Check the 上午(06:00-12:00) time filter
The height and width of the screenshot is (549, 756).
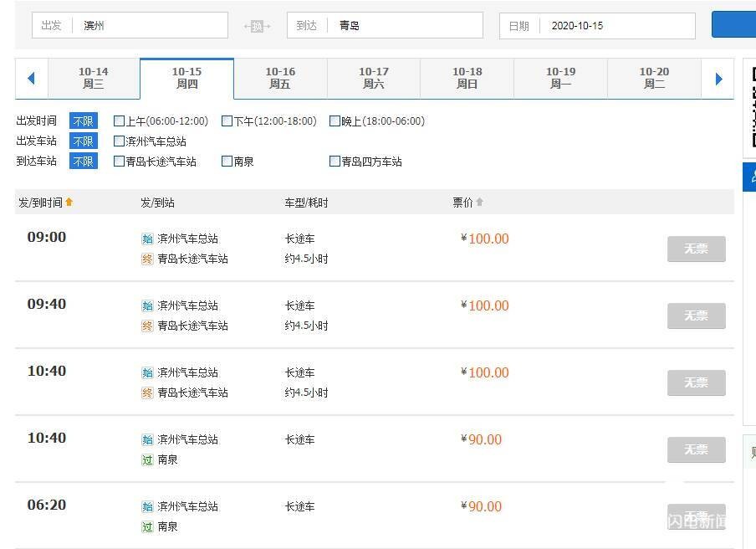(x=119, y=121)
